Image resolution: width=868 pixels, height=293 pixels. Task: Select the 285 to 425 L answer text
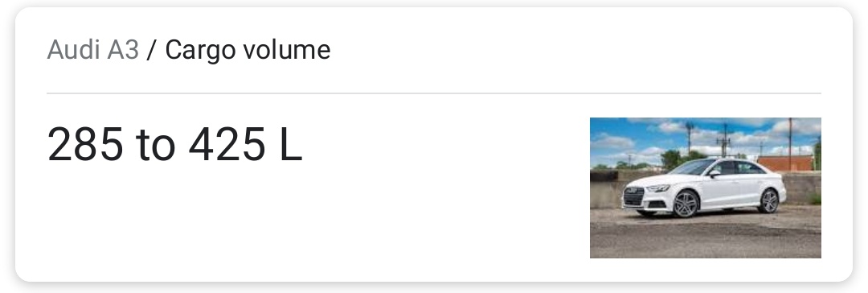(x=175, y=144)
